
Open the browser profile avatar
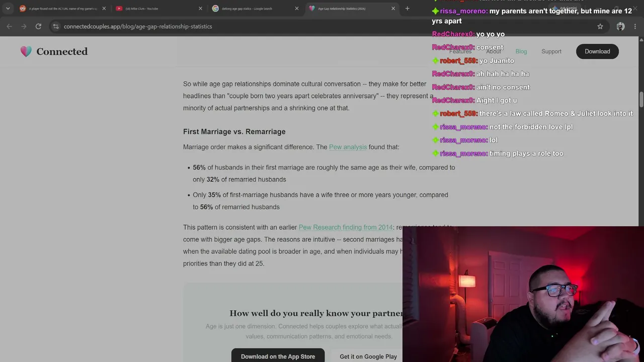[620, 26]
